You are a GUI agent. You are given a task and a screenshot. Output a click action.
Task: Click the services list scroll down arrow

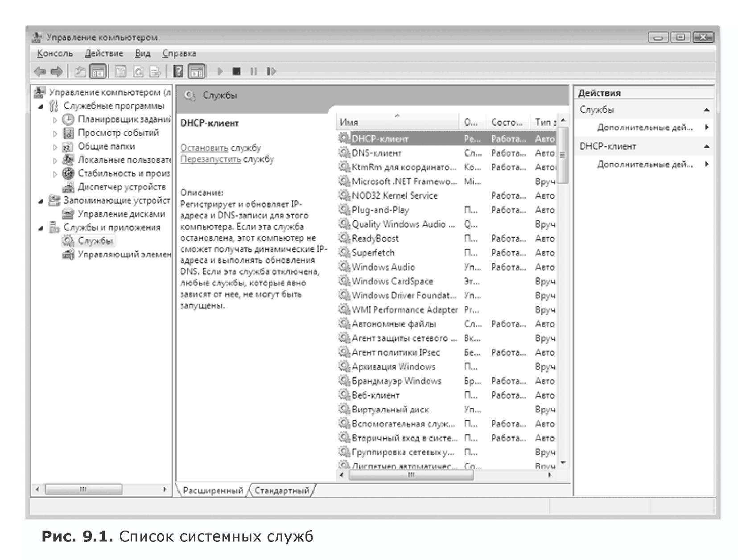click(x=563, y=463)
